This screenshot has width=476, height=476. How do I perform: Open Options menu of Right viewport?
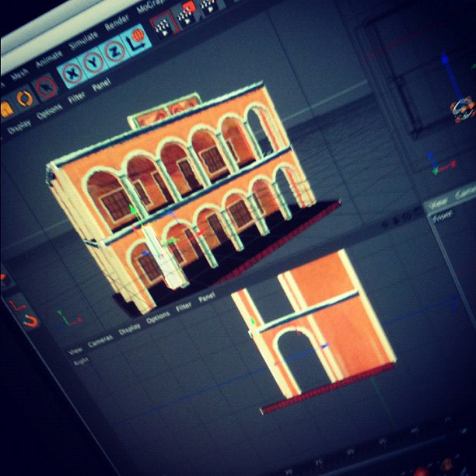pos(158,317)
